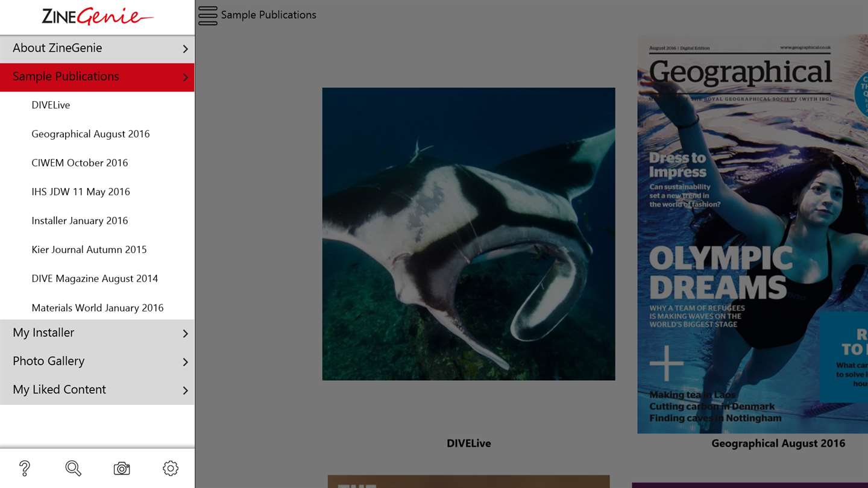Collapse Sample Publications chevron

tap(185, 77)
